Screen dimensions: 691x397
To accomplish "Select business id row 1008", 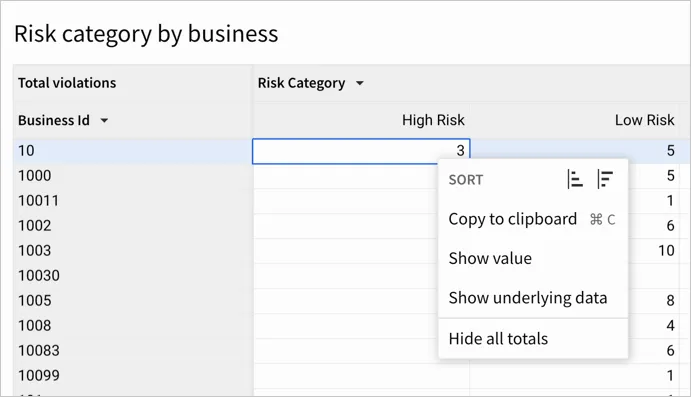I will 133,326.
